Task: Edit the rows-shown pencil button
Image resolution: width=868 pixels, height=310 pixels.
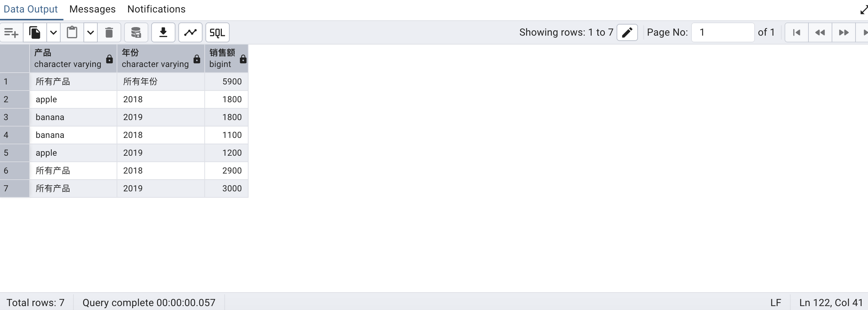Action: 627,33
